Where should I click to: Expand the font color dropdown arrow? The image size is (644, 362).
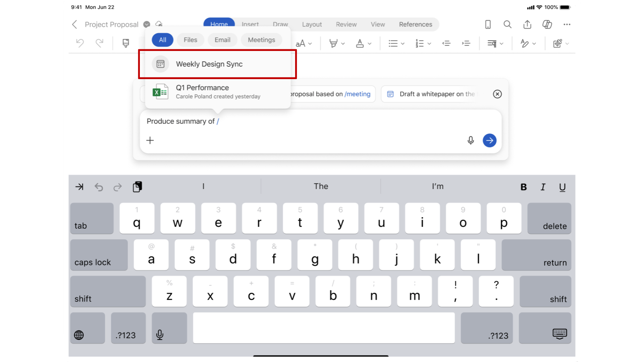tap(370, 44)
